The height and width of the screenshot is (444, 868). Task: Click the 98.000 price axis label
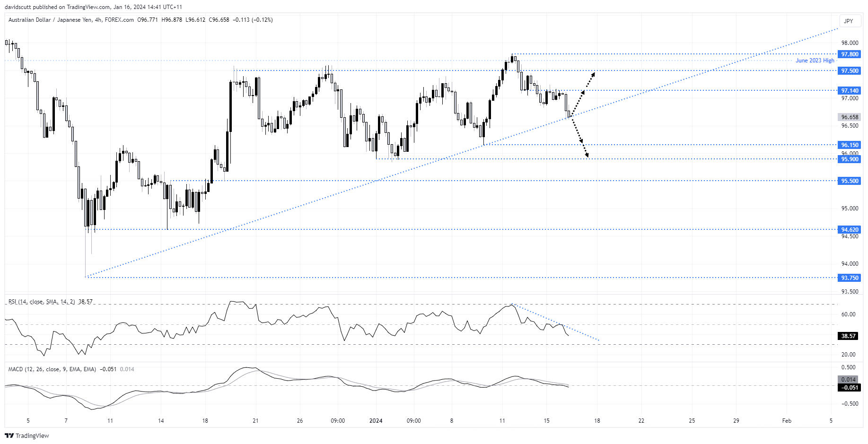click(850, 43)
